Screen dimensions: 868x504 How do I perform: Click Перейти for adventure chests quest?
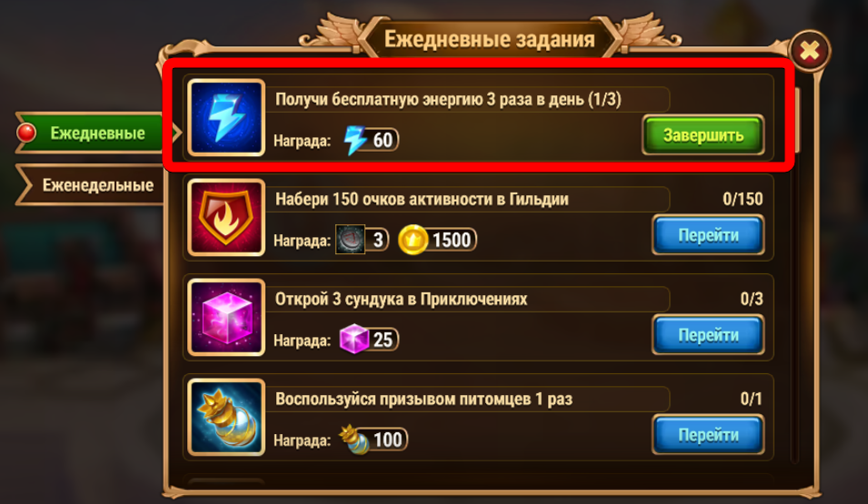tap(708, 335)
